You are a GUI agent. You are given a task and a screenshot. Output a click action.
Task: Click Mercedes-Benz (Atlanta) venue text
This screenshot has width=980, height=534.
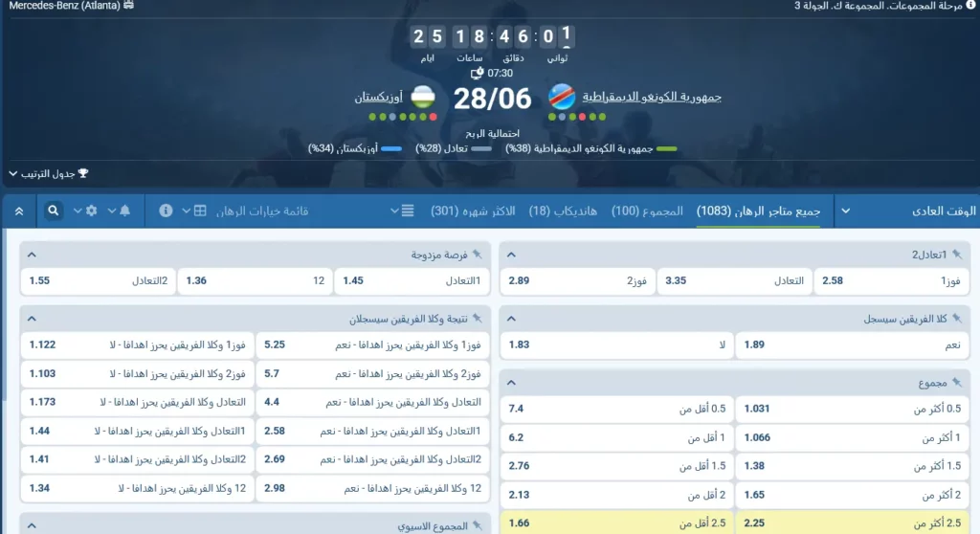coord(64,6)
